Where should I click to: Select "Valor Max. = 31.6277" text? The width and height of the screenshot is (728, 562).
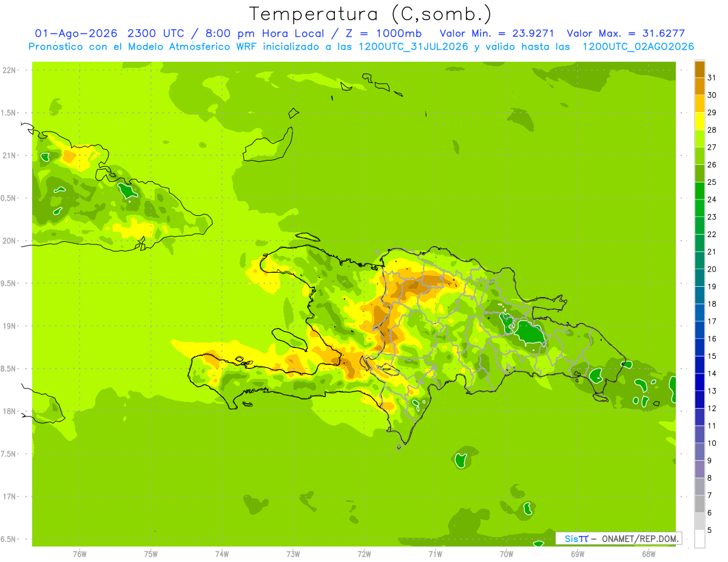pos(625,33)
